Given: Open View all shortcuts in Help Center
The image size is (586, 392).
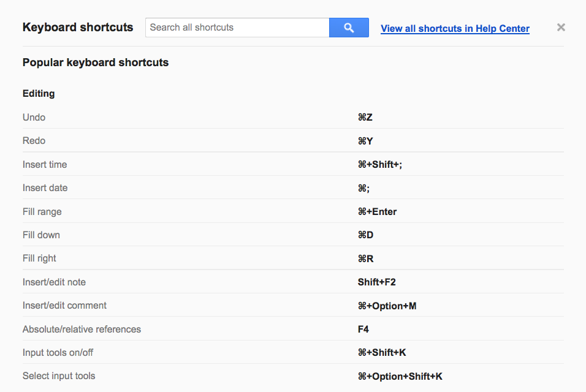Looking at the screenshot, I should pos(455,28).
